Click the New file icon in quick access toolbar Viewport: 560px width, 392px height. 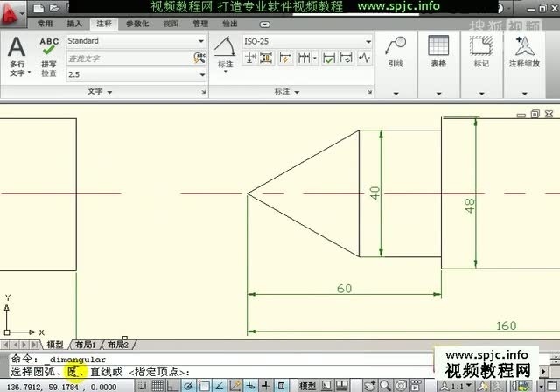[x=38, y=8]
